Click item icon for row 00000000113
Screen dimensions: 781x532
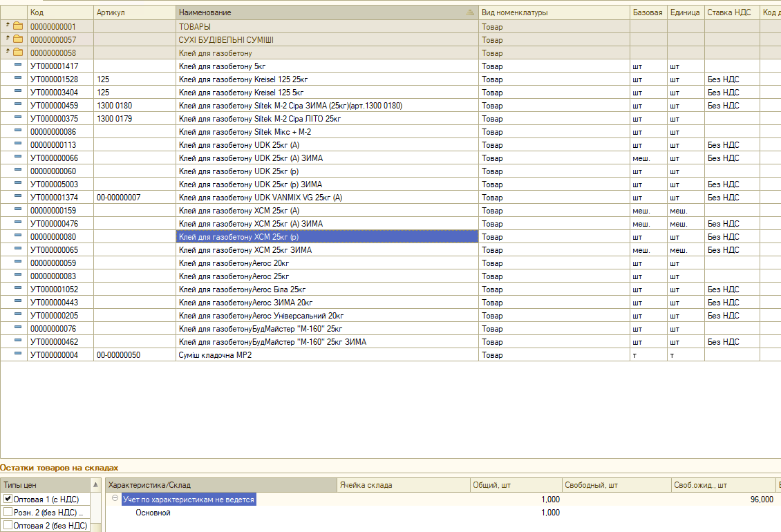coord(18,144)
